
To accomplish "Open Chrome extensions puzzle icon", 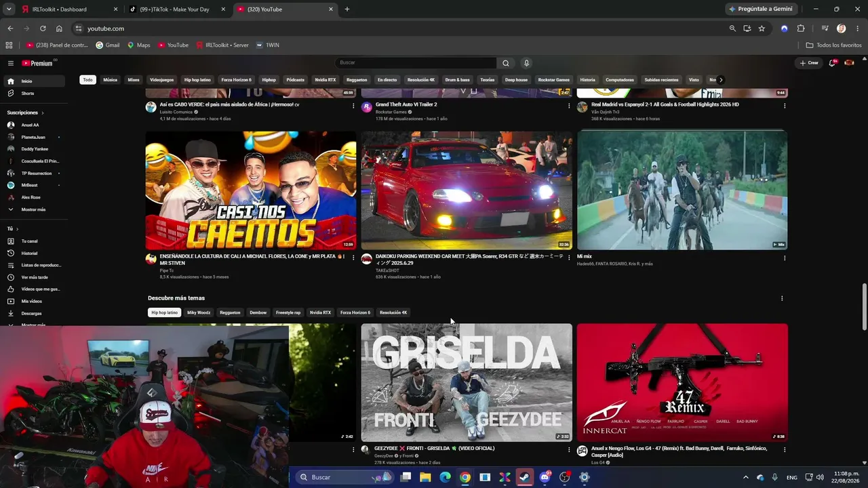I will 801,28.
